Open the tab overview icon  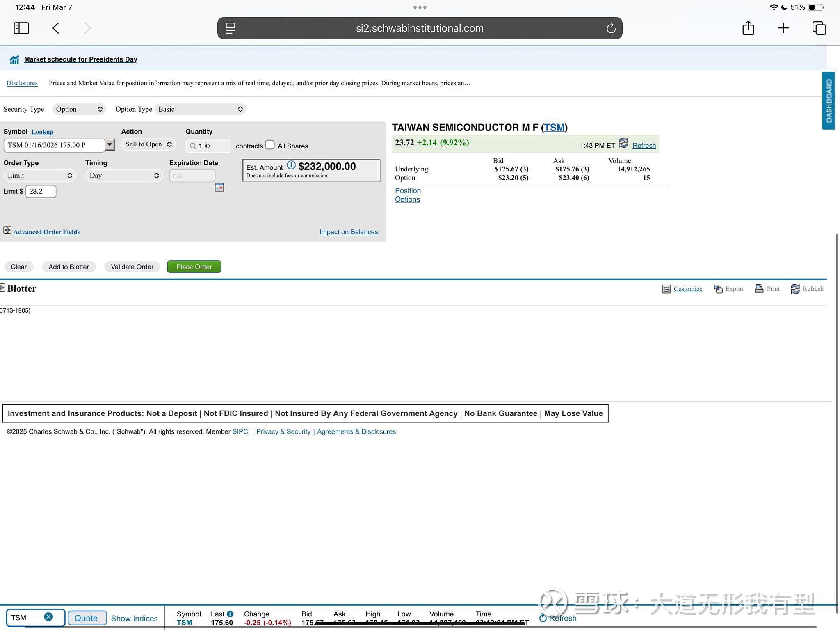point(819,28)
